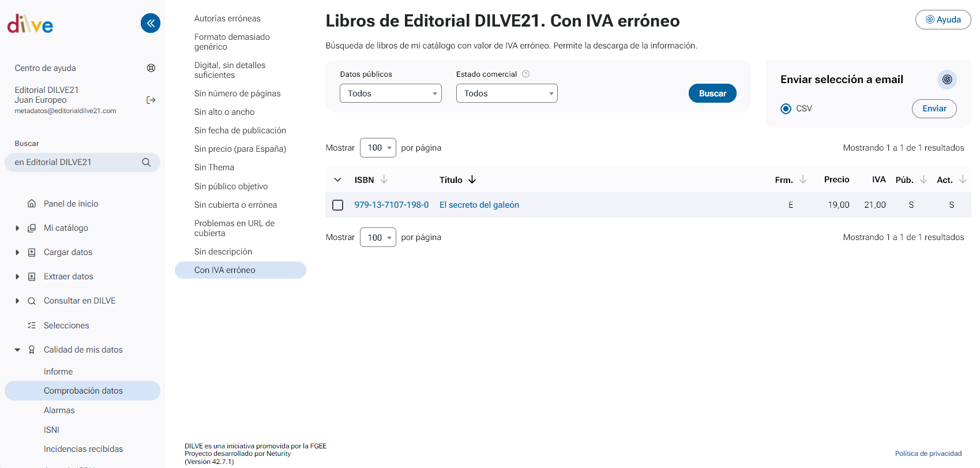Click help icon next to Estado comercial
Image resolution: width=980 pixels, height=468 pixels.
click(x=525, y=74)
